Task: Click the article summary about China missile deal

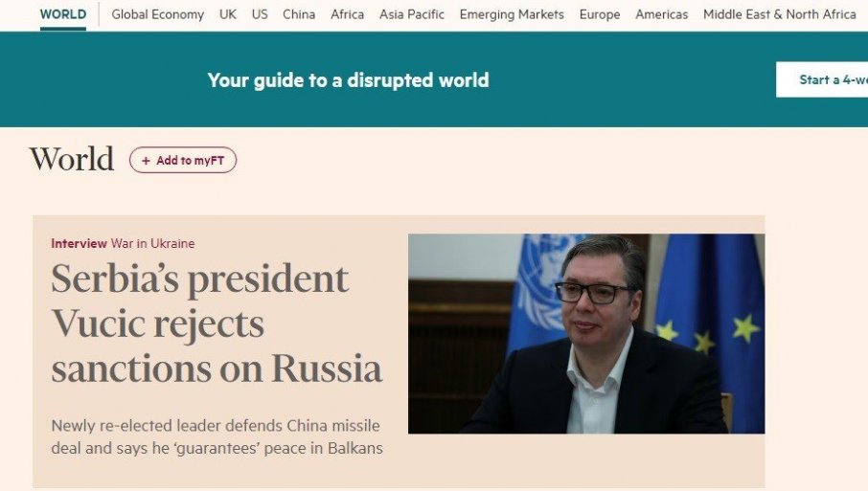Action: pos(217,436)
